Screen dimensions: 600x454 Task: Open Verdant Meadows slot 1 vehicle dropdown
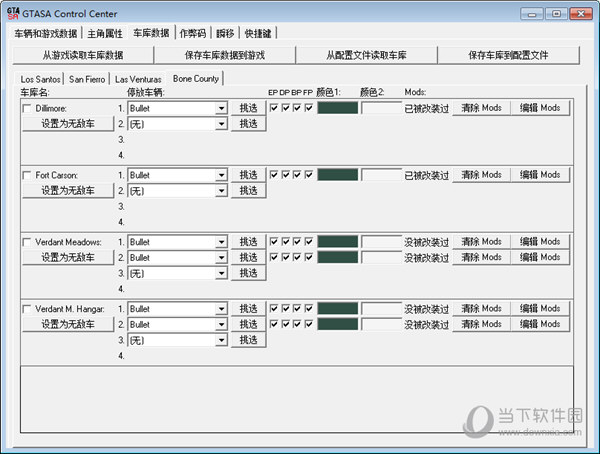point(221,242)
